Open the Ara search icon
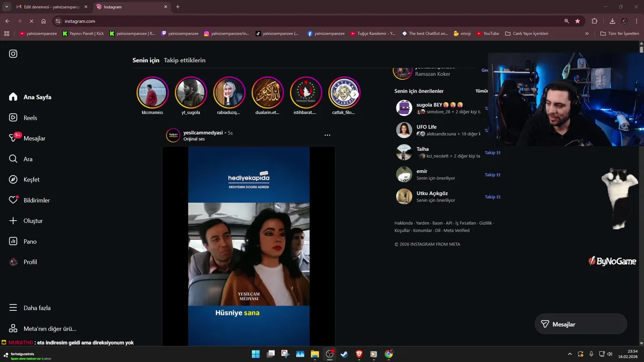The height and width of the screenshot is (362, 644). tap(13, 159)
